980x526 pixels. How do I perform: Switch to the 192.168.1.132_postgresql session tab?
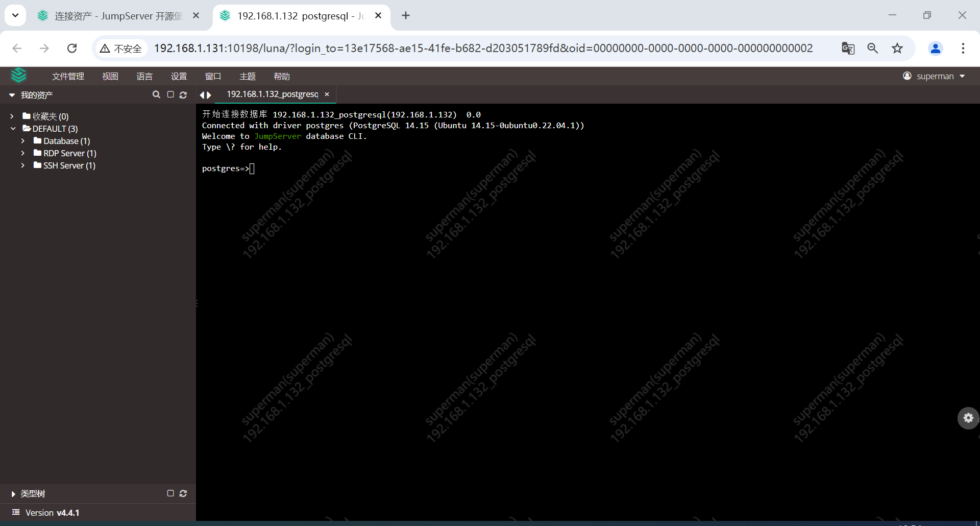tap(272, 94)
